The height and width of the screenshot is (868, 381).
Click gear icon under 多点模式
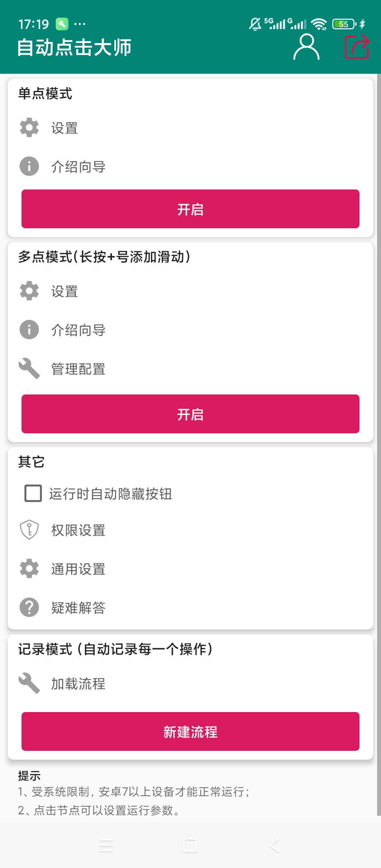(29, 291)
